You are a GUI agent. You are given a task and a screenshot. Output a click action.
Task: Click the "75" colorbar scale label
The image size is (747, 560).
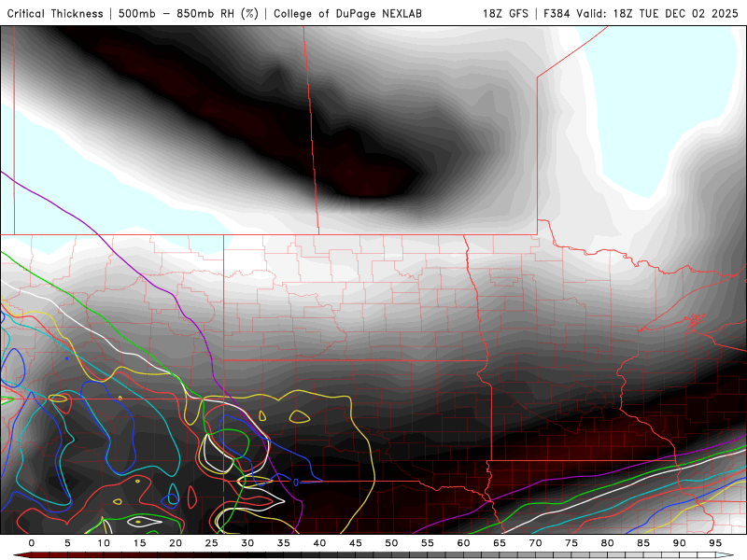point(571,543)
